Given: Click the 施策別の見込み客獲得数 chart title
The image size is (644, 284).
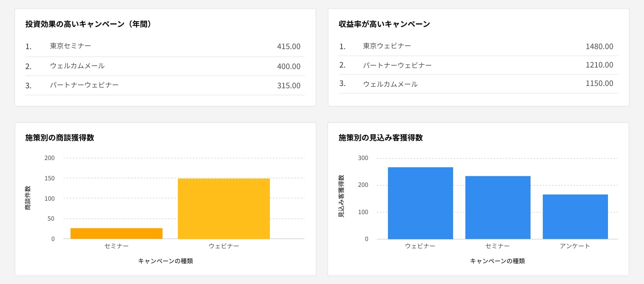Looking at the screenshot, I should 381,138.
